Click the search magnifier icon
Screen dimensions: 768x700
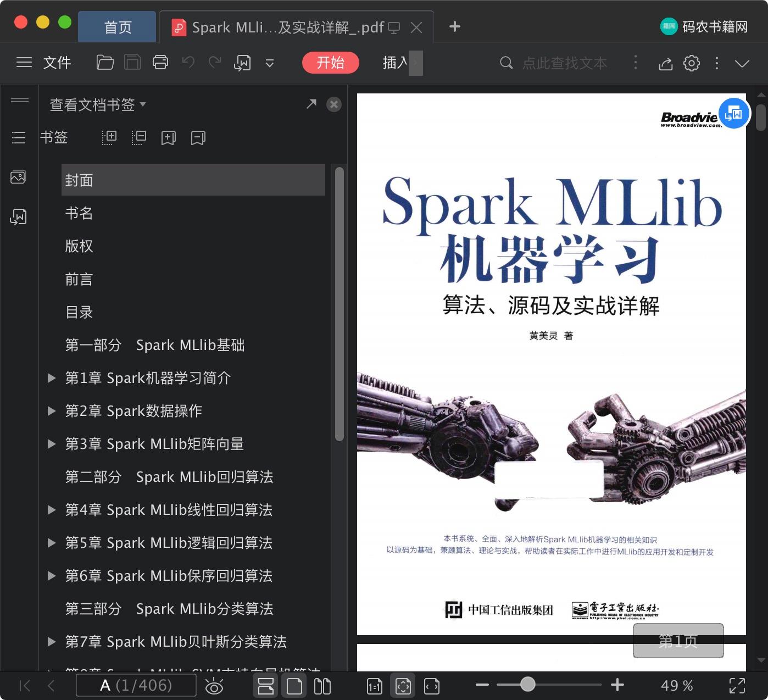(x=506, y=63)
